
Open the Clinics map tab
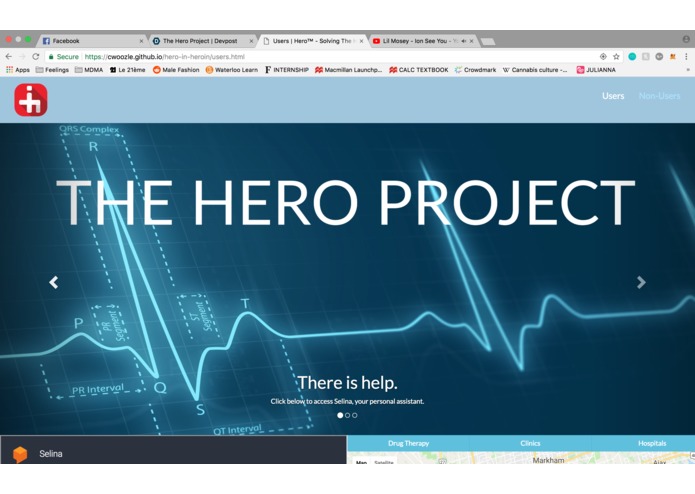click(530, 443)
